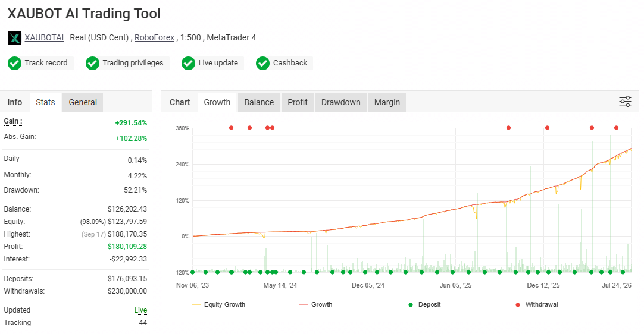This screenshot has height=334, width=644.
Task: Click the Jul 24, '26 axis label
Action: (617, 286)
